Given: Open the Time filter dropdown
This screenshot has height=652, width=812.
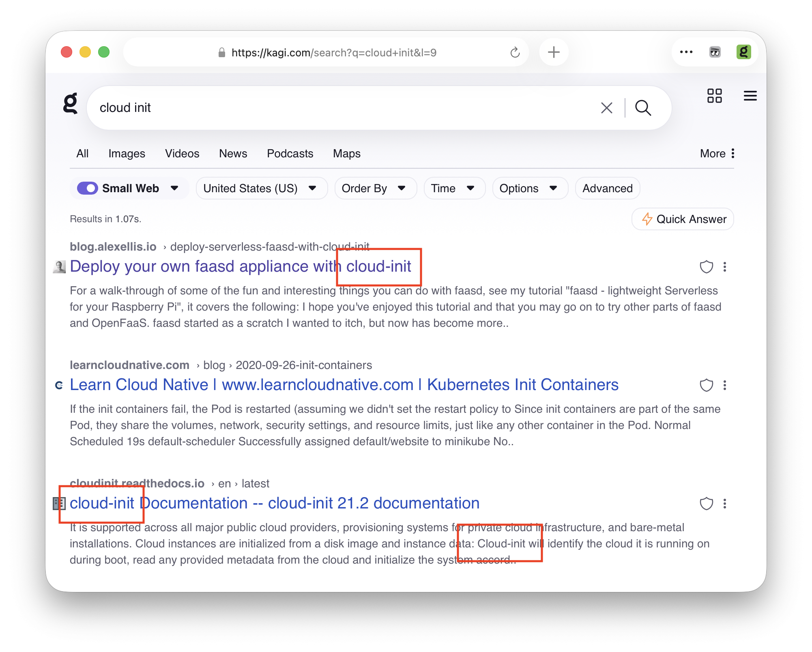Looking at the screenshot, I should click(454, 188).
